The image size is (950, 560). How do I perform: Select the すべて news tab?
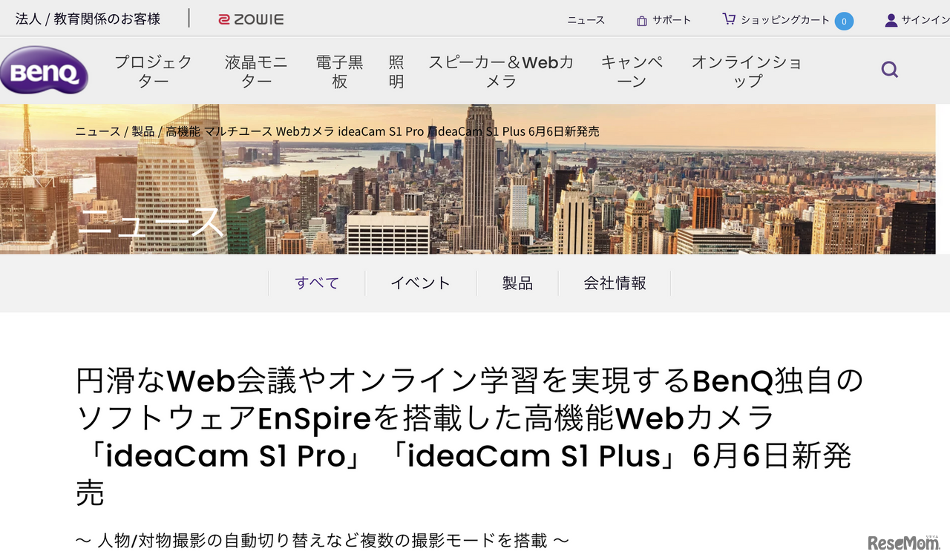317,283
